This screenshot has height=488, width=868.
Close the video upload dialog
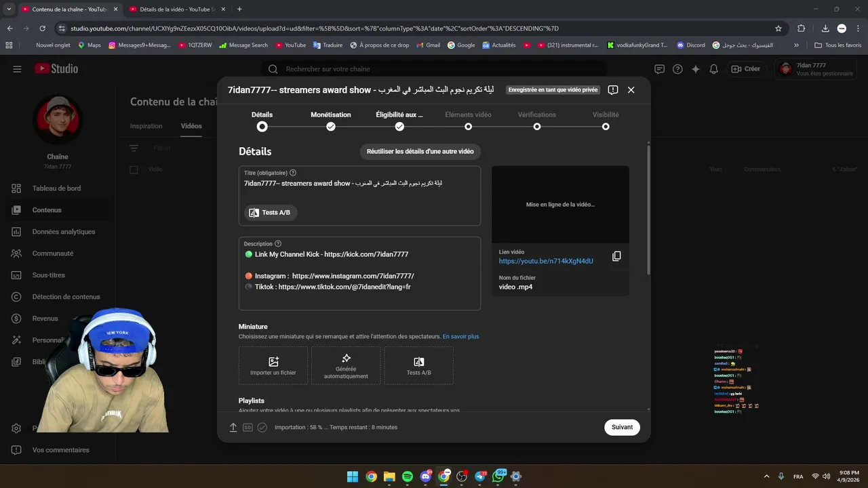(x=631, y=89)
